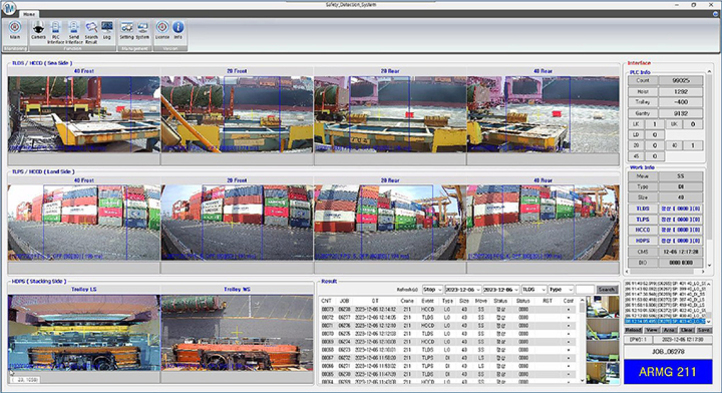Click the Search button in Result panel

[x=607, y=289]
